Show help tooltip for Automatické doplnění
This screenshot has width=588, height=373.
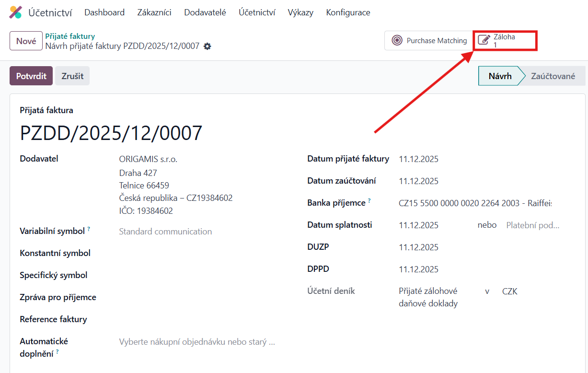(x=57, y=352)
